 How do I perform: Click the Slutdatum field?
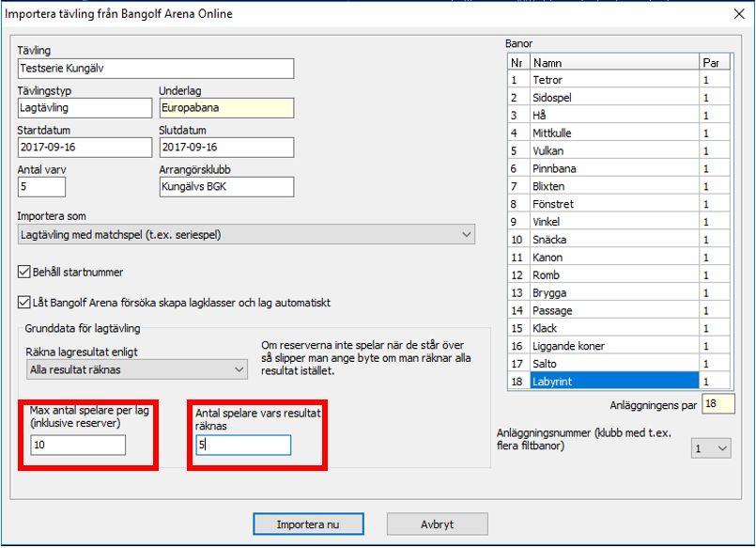click(226, 148)
